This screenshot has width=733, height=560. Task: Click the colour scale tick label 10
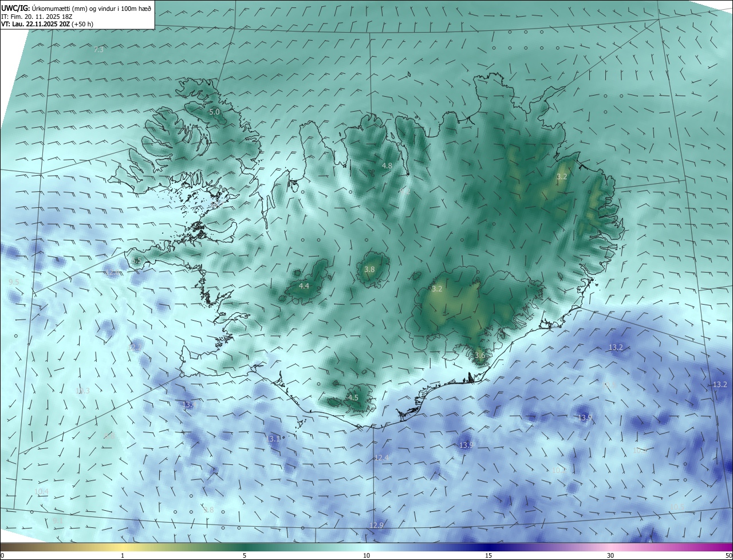click(x=366, y=555)
